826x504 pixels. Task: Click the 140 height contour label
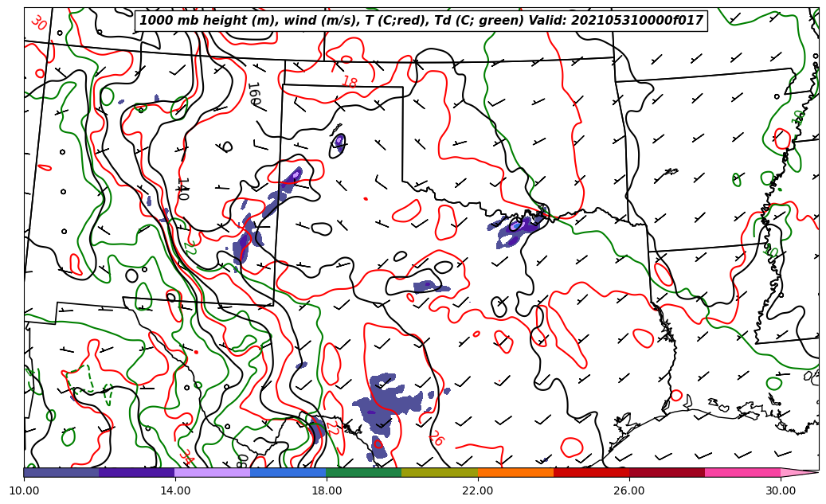(182, 189)
